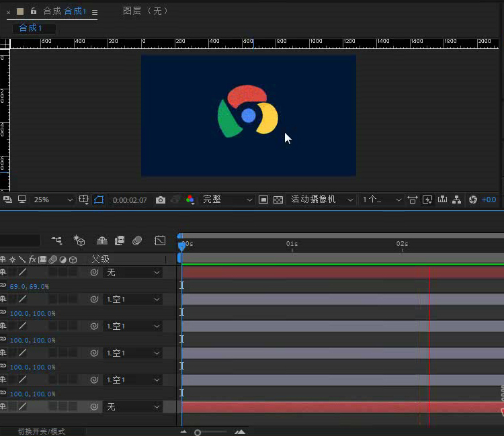Click the 69.0, 69.0% scale value

[30, 286]
